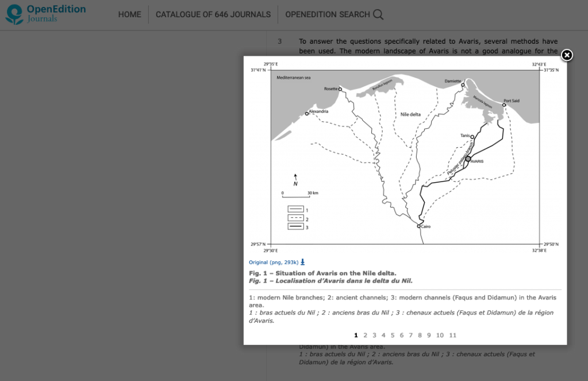
Task: Select figure page 7
Action: click(411, 335)
